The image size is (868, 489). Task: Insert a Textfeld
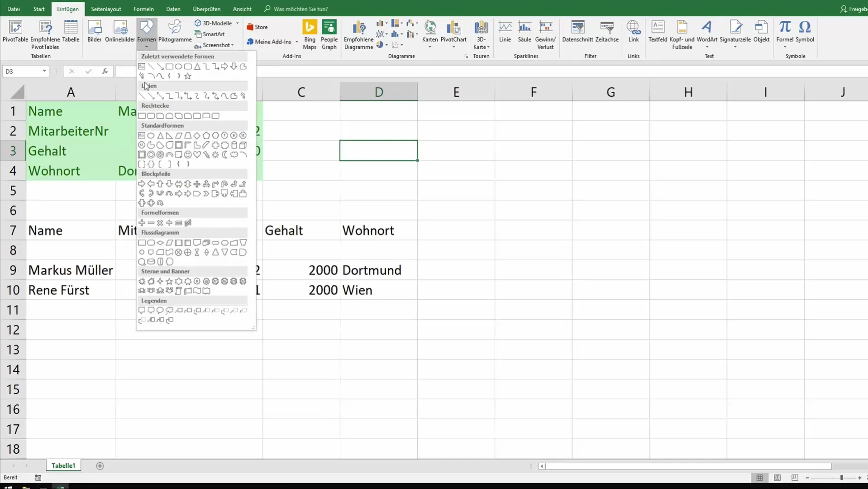658,32
